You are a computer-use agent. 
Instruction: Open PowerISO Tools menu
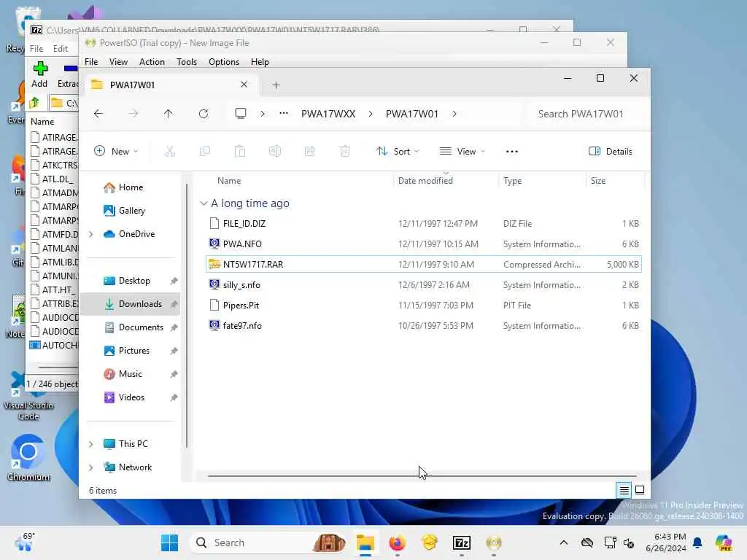187,62
